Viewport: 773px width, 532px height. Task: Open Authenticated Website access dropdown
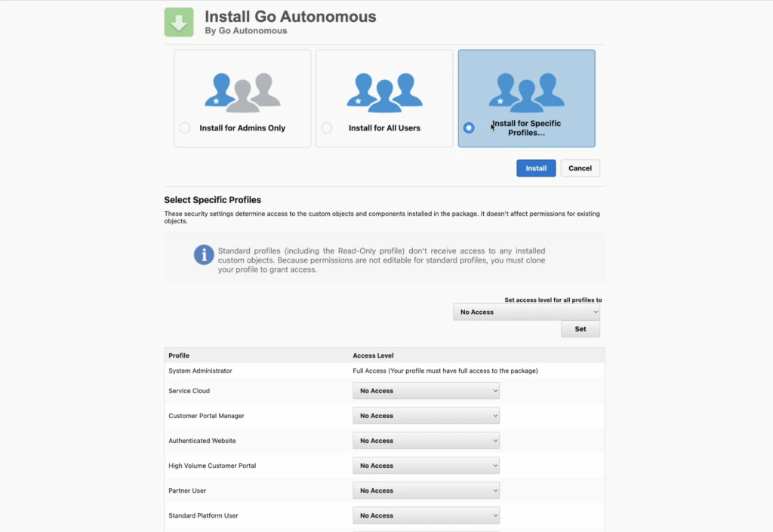click(x=426, y=441)
